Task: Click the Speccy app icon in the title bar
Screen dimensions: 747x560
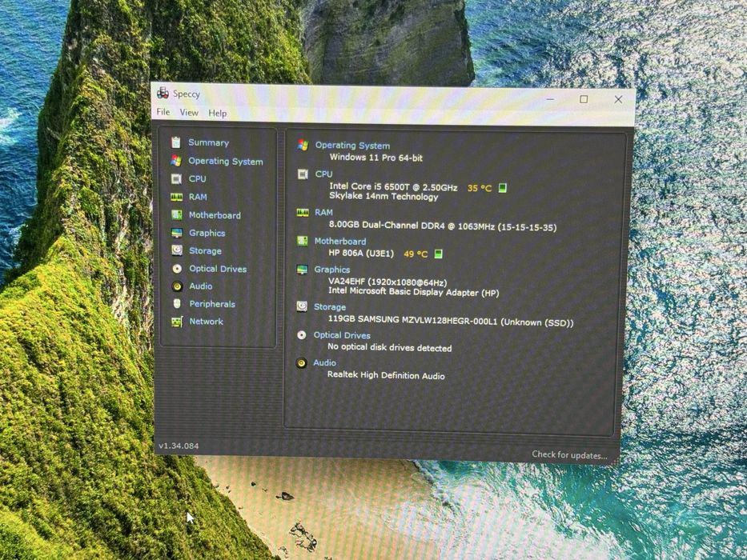Action: click(163, 93)
